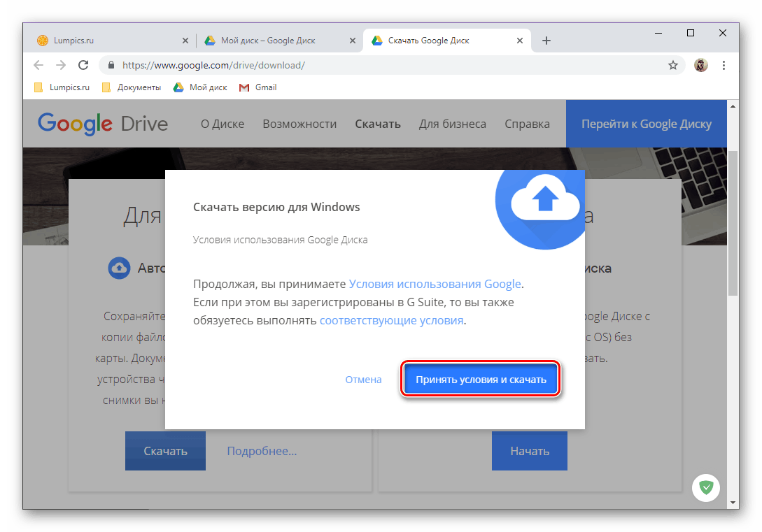Cancel the download dialog with Отмена
This screenshot has height=532, width=762.
click(x=363, y=380)
